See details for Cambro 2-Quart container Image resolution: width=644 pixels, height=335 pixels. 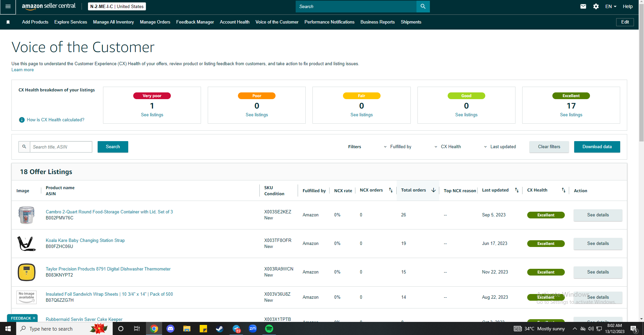point(598,215)
